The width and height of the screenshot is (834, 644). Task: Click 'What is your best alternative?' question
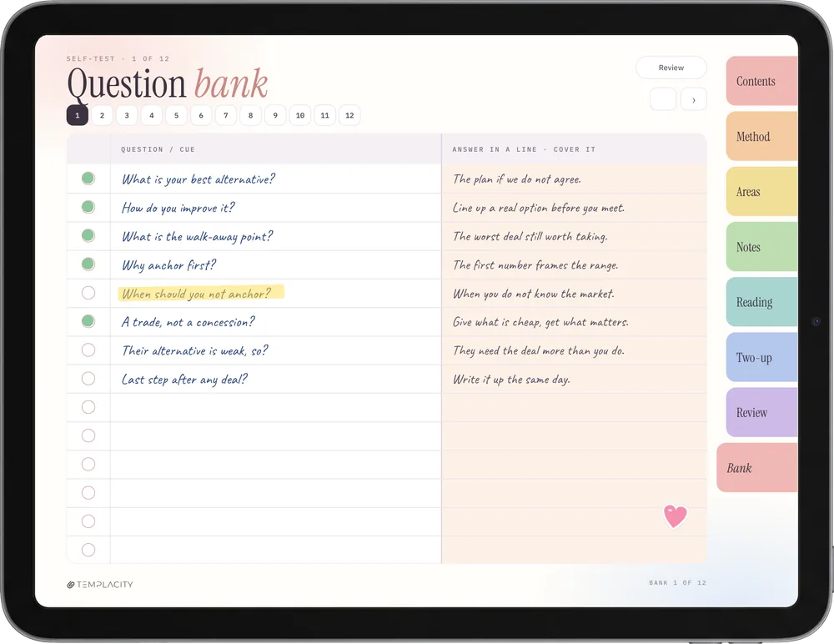198,179
